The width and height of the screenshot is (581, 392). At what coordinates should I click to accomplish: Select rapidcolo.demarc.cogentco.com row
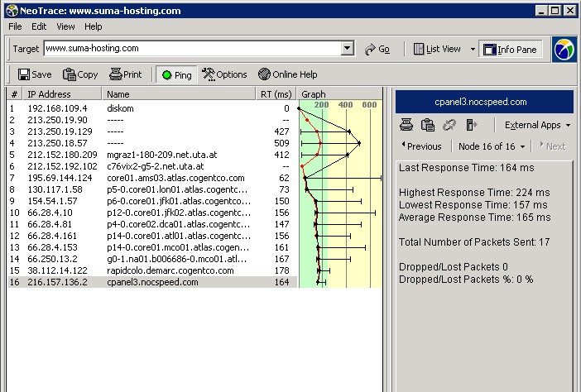tap(152, 270)
